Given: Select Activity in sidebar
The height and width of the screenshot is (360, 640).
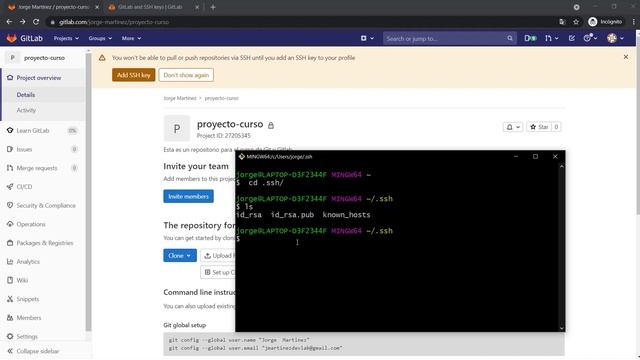Looking at the screenshot, I should (x=26, y=110).
